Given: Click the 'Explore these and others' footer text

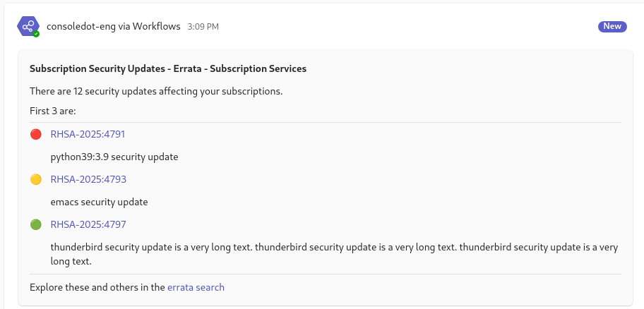Looking at the screenshot, I should point(97,287).
